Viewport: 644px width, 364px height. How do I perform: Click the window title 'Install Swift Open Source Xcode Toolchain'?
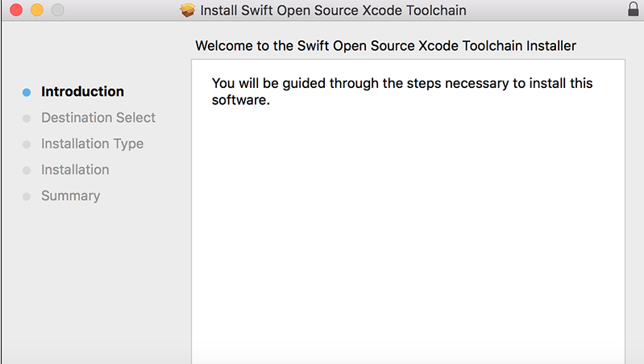tap(332, 11)
